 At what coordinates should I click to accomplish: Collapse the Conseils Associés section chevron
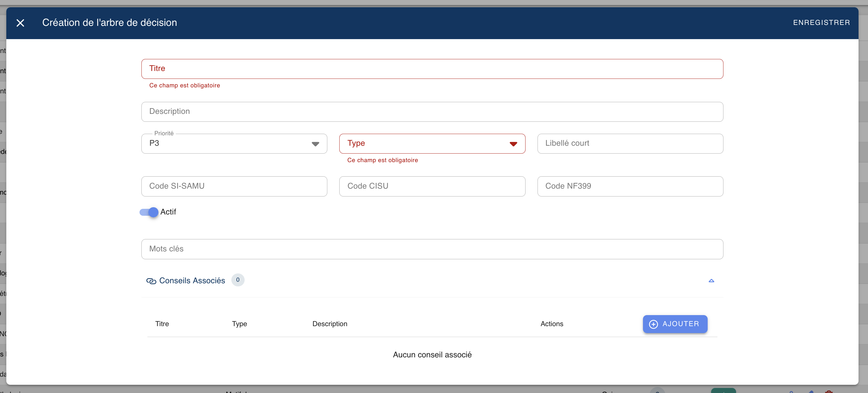point(711,280)
